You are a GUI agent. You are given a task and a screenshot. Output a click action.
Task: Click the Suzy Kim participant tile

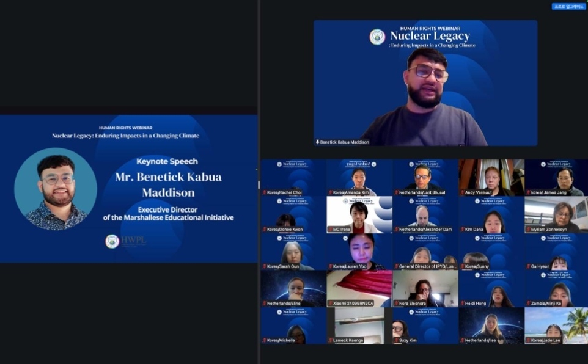(x=425, y=325)
